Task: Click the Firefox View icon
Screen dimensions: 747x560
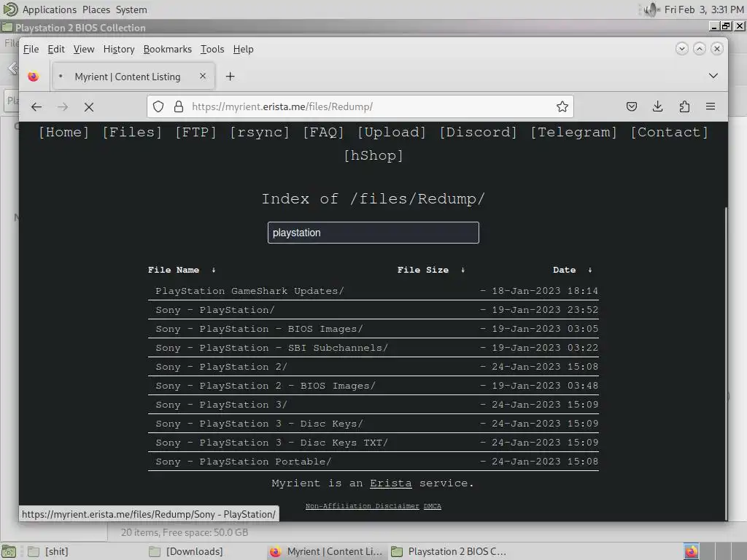Action: click(x=34, y=76)
